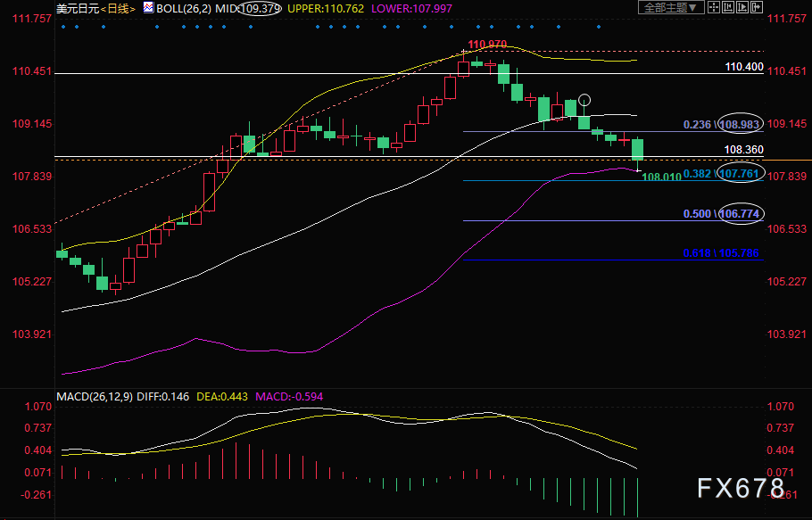Click the third toolbar icon with play arrow
Screen dimensions: 812x520
pos(743,7)
